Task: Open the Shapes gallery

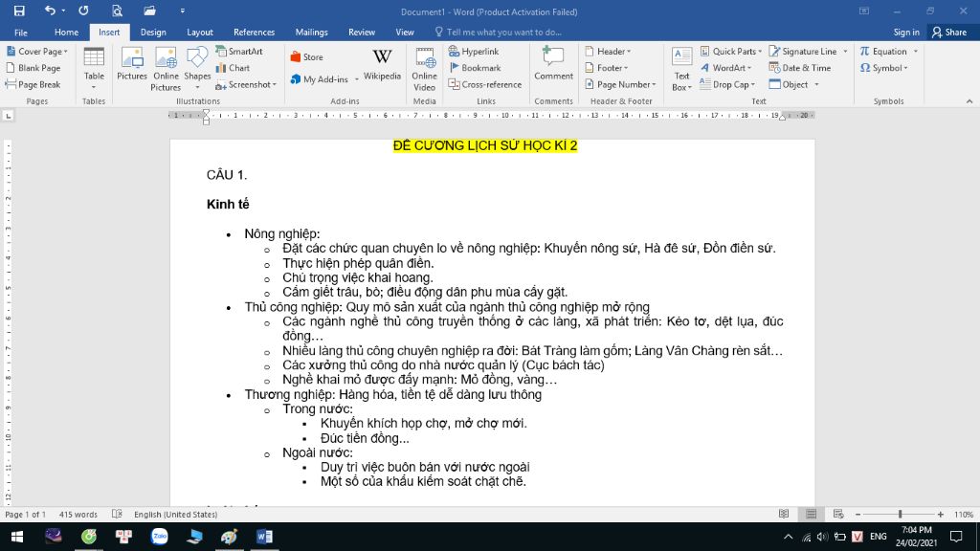Action: click(x=197, y=69)
